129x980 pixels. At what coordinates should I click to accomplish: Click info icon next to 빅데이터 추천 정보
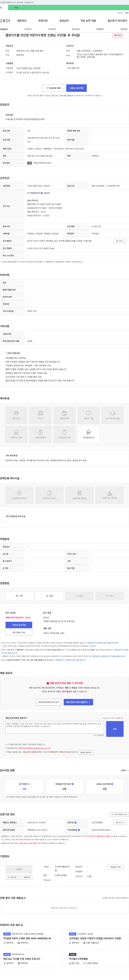(x=22, y=925)
